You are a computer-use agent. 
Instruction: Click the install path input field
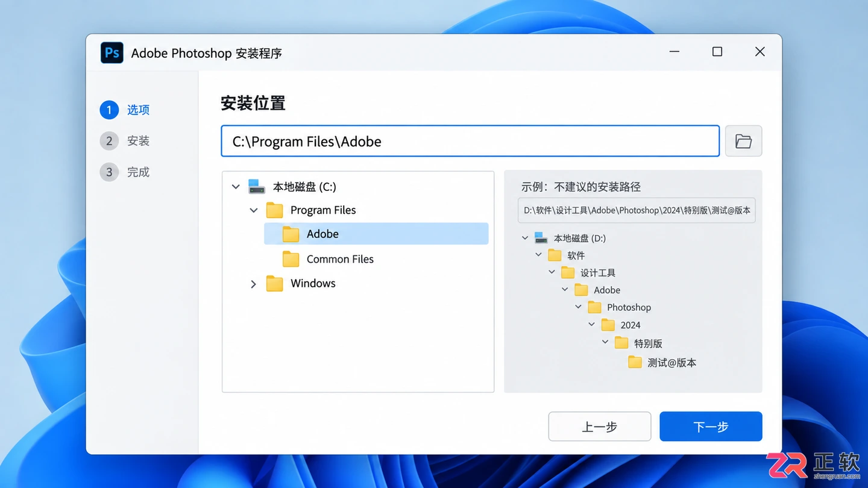point(470,141)
